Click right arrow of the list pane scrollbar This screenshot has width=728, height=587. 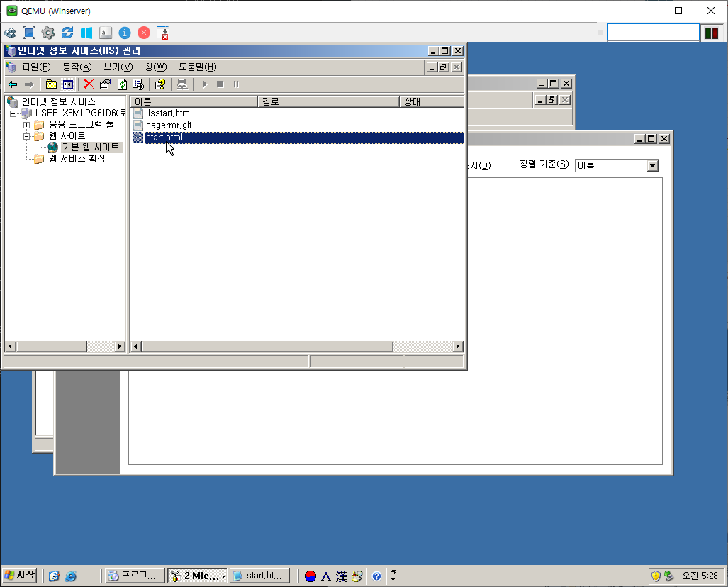coord(458,347)
